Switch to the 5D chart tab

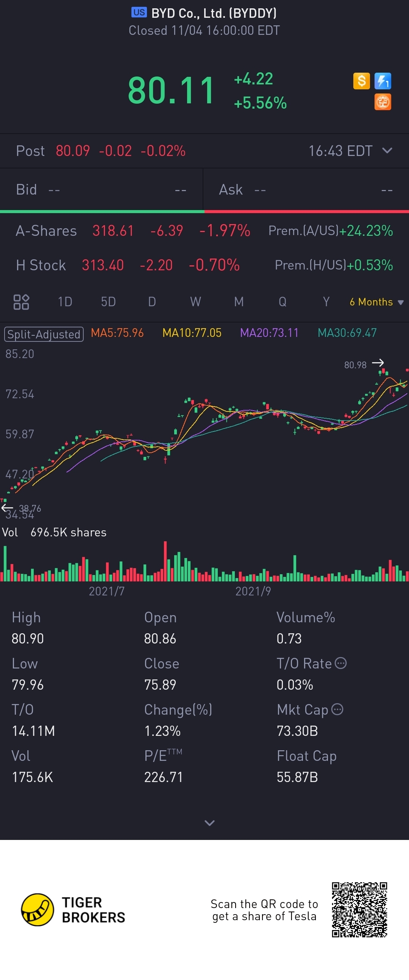[108, 302]
